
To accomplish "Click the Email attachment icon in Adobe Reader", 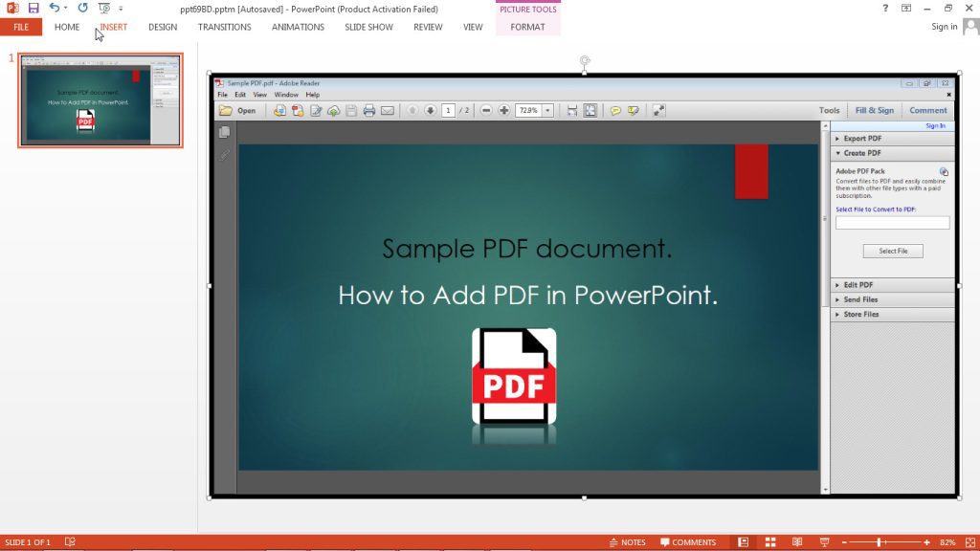I will 388,110.
